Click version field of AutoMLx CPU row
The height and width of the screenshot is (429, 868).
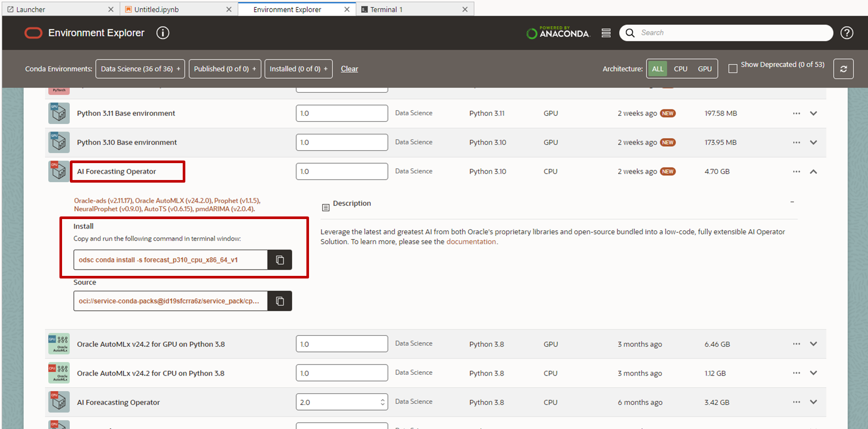click(342, 373)
